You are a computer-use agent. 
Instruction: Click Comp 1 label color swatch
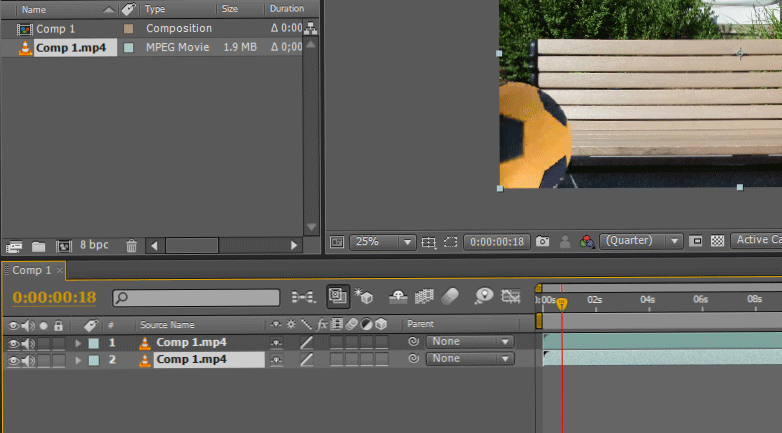click(x=129, y=28)
